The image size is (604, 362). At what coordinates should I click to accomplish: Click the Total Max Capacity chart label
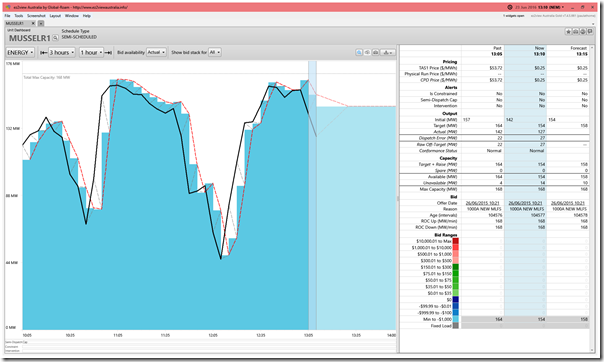pos(47,77)
